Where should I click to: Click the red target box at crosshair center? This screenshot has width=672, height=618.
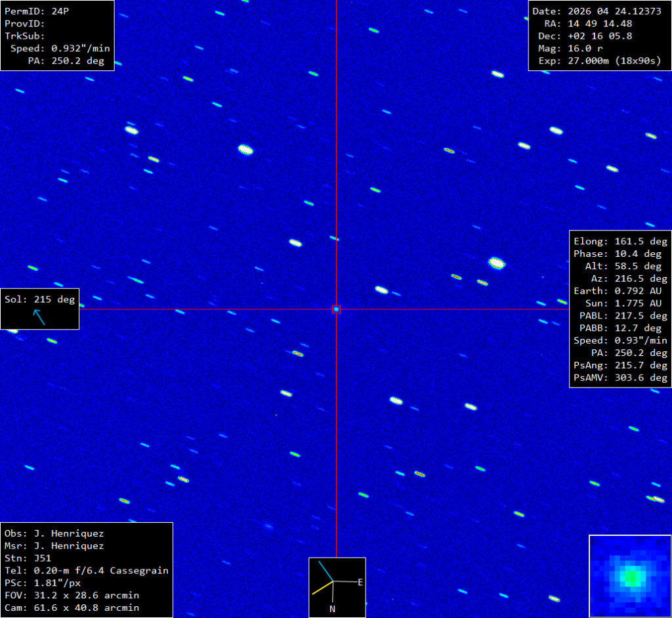click(336, 309)
